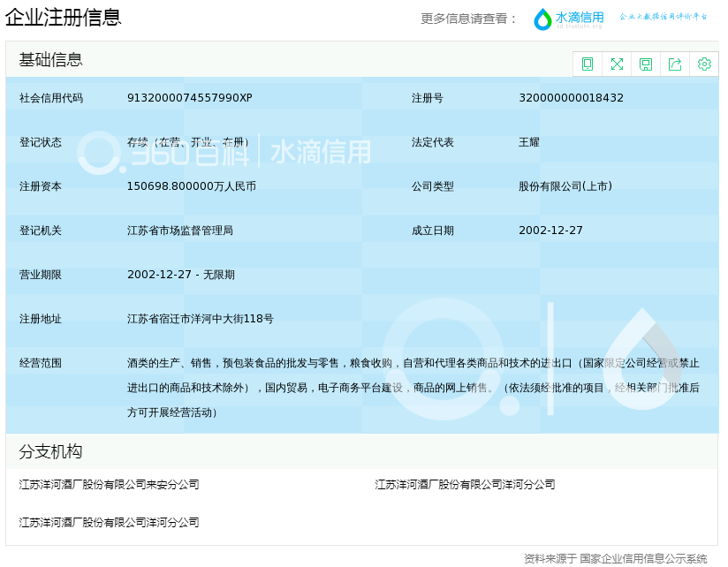Click the 成立日期 label

432,231
